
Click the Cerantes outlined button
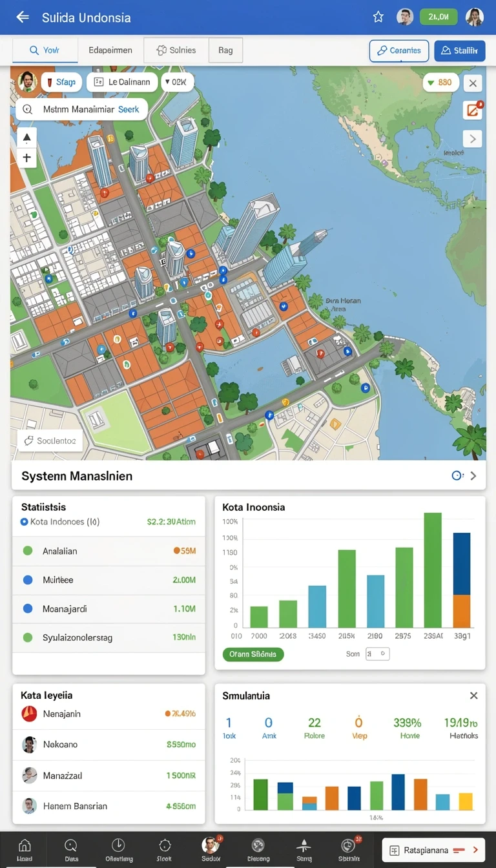click(x=398, y=50)
